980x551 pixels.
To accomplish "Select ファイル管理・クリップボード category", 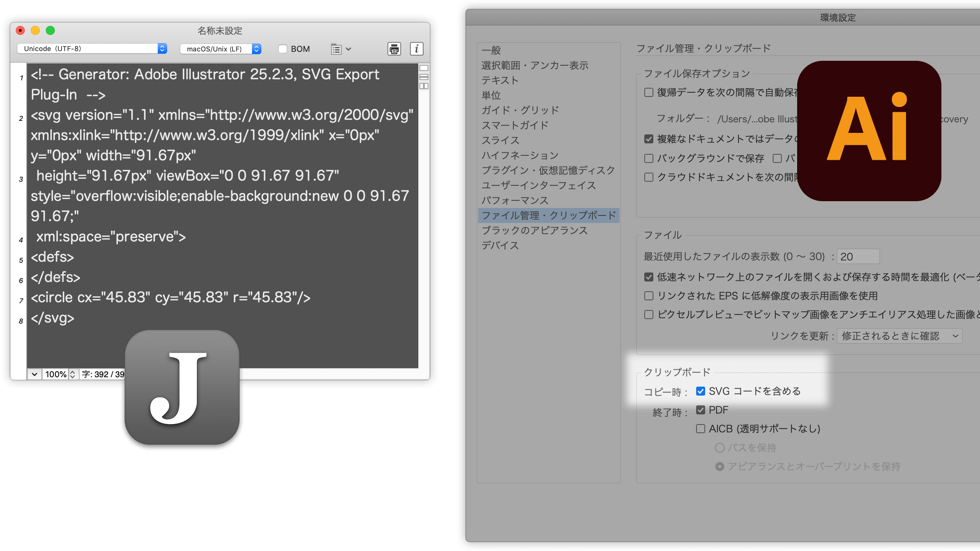I will [x=549, y=215].
